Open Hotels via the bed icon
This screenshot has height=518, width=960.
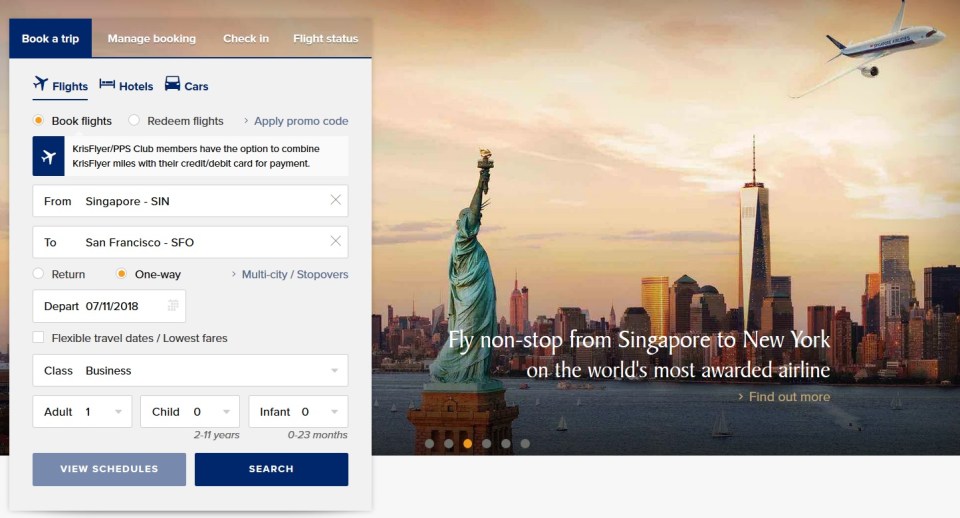pos(107,84)
